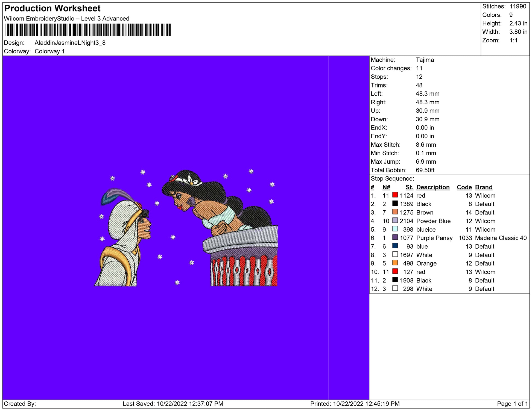Click the Brand column header

point(484,187)
